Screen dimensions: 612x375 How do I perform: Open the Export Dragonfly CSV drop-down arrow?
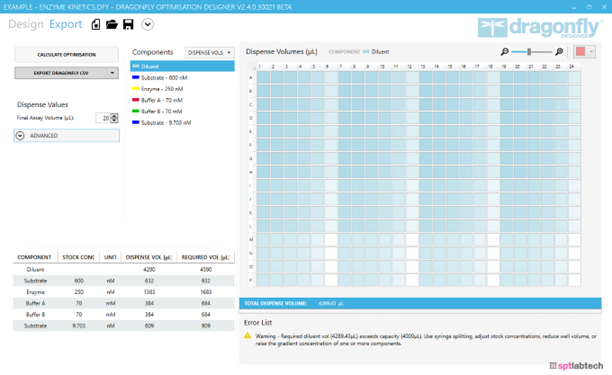[x=112, y=73]
